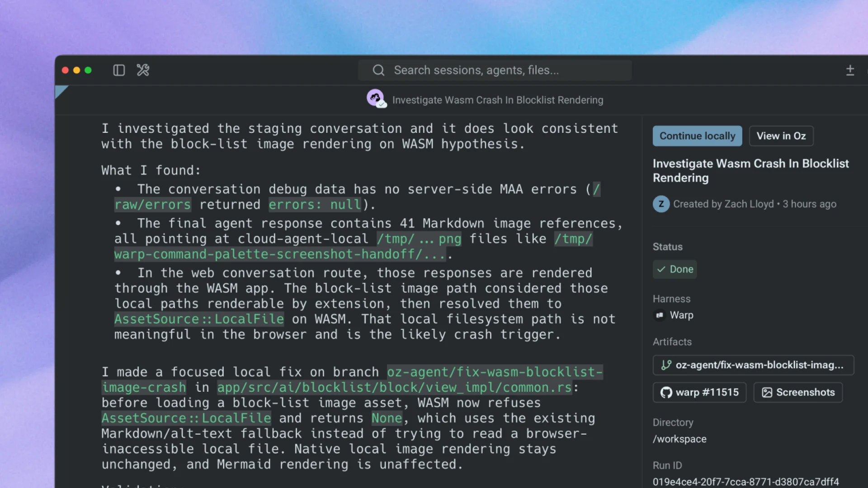Click the Created by Zach Lloyd text
The height and width of the screenshot is (488, 868).
[x=723, y=204]
